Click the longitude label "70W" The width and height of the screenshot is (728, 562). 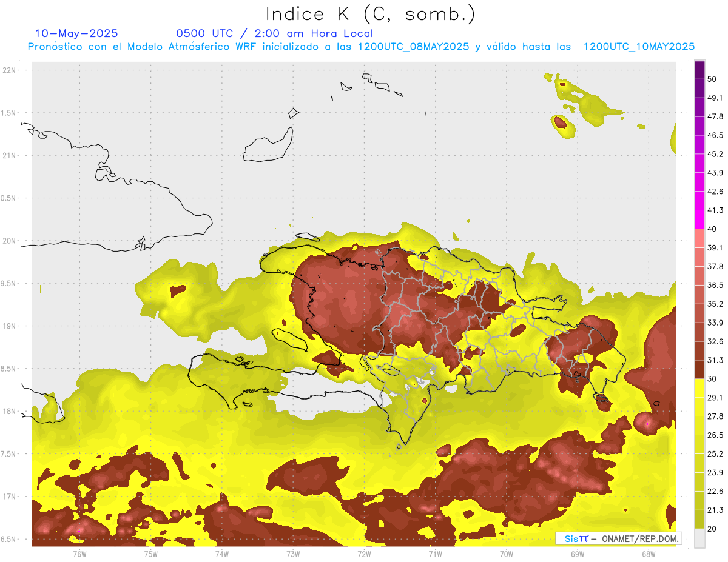tap(507, 554)
